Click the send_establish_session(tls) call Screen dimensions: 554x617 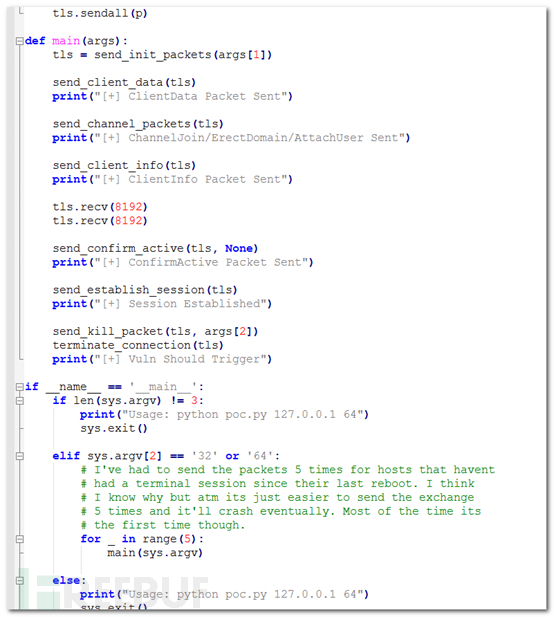pyautogui.click(x=145, y=290)
